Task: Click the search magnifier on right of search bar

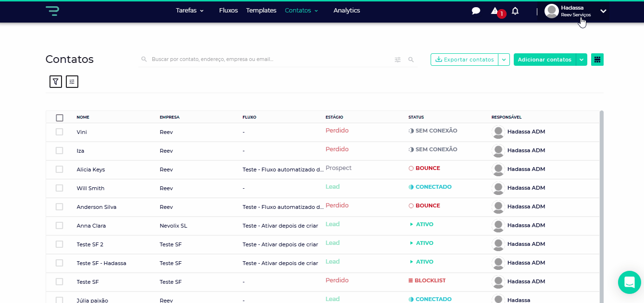Action: tap(411, 60)
